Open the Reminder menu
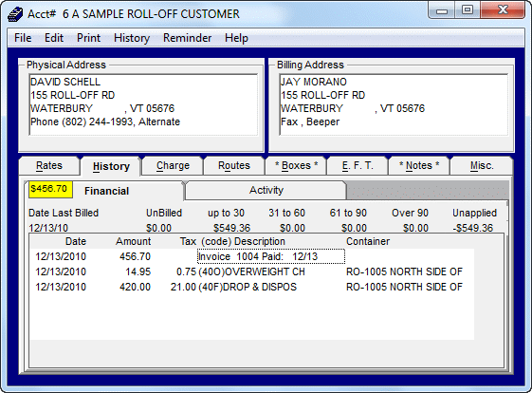Viewport: 532px width, 393px height. (x=187, y=38)
